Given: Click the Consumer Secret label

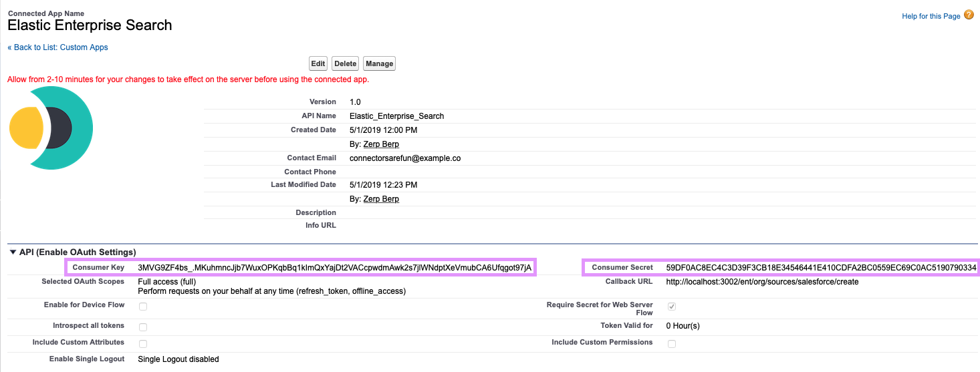Looking at the screenshot, I should [x=622, y=268].
